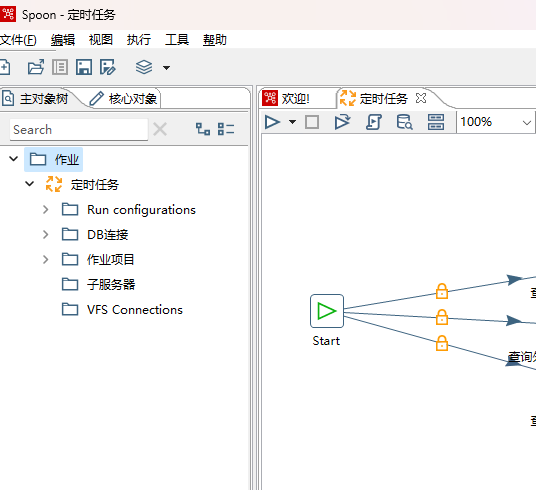The height and width of the screenshot is (490, 536).
Task: Click the Save As toolbar icon
Action: [108, 67]
